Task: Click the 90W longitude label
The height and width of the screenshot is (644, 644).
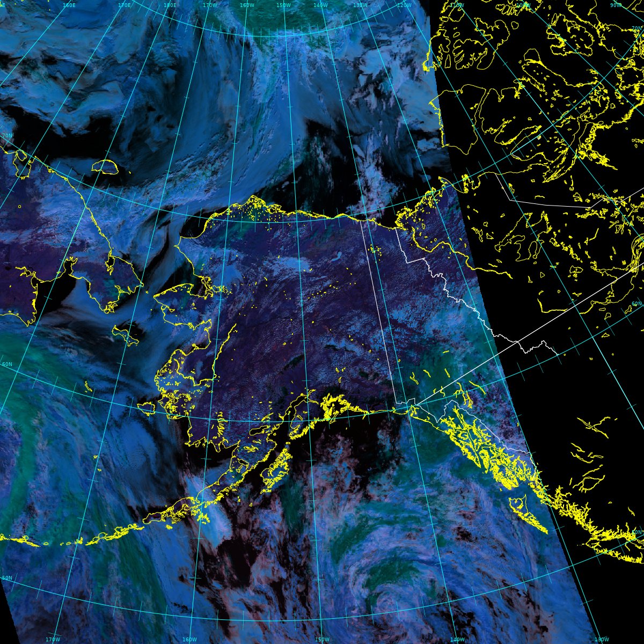Action: point(616,5)
